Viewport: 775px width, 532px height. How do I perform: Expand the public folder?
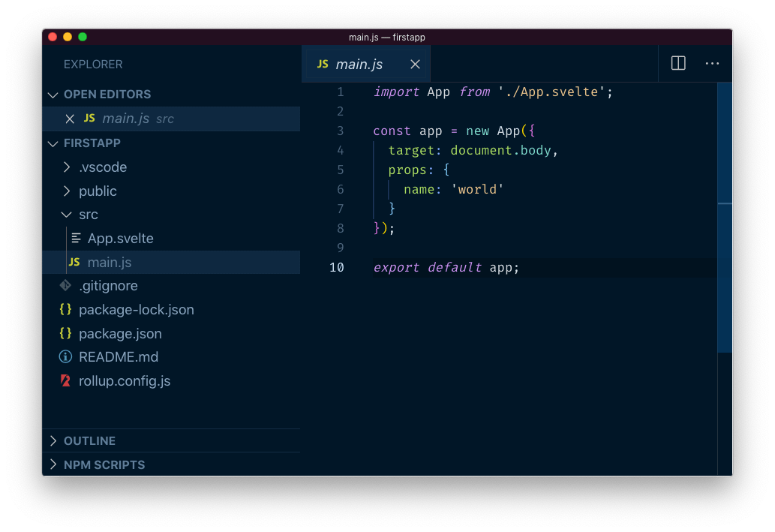tap(67, 191)
